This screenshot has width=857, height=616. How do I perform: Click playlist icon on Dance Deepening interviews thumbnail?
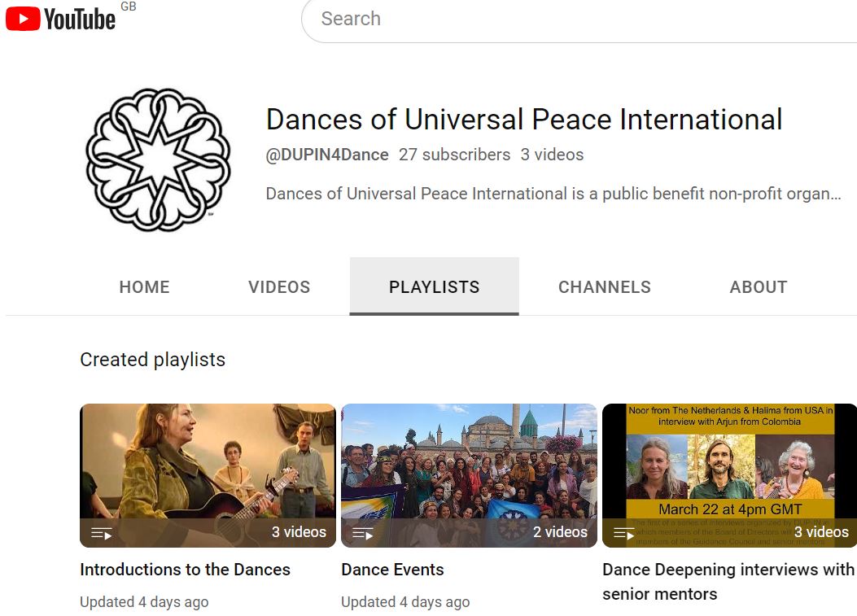tap(624, 534)
